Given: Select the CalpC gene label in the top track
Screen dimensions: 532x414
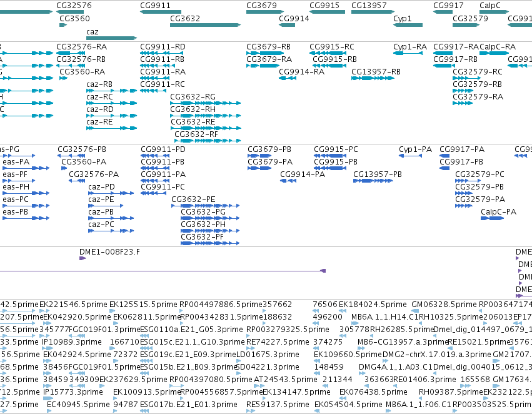Looking at the screenshot, I should (490, 6).
